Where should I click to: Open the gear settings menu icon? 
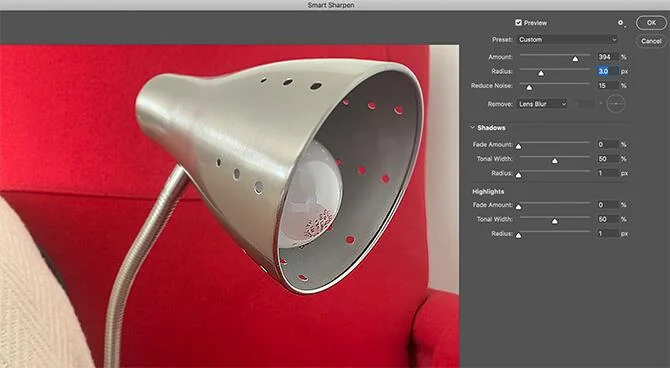coord(621,23)
